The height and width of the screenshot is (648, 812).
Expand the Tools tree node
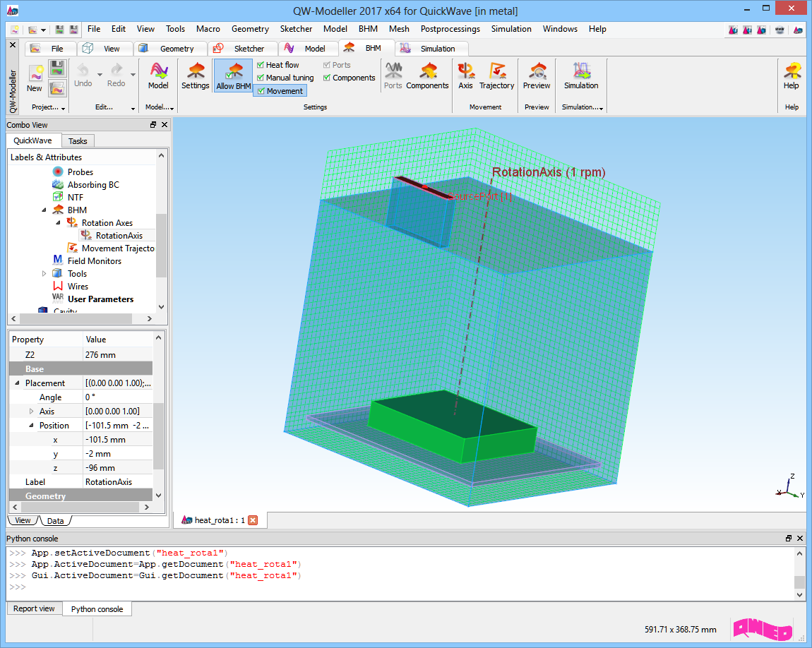[44, 273]
